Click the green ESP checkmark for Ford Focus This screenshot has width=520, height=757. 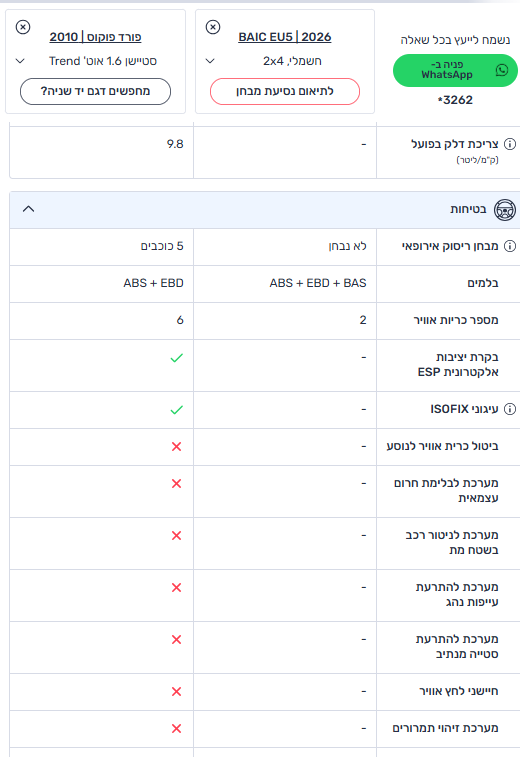tap(177, 358)
